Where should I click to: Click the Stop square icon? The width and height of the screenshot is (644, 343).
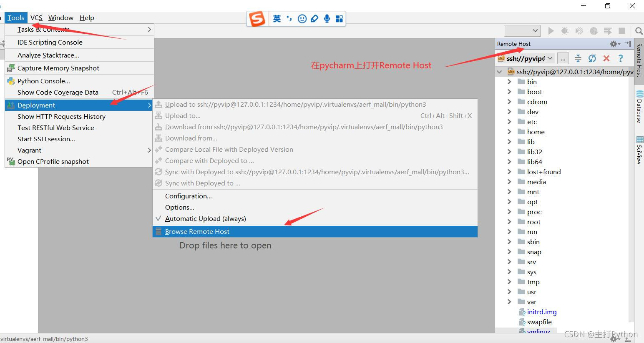coord(621,31)
